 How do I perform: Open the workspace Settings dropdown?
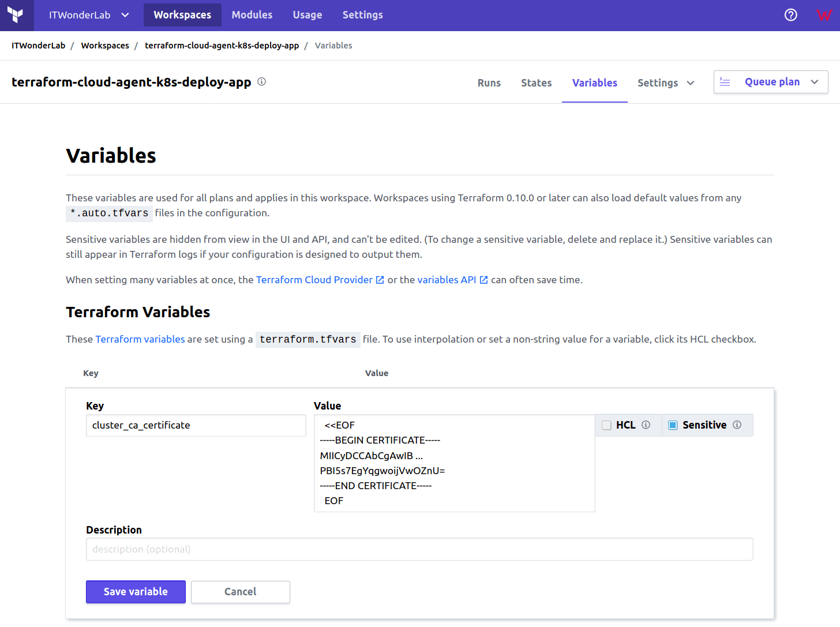(x=666, y=83)
